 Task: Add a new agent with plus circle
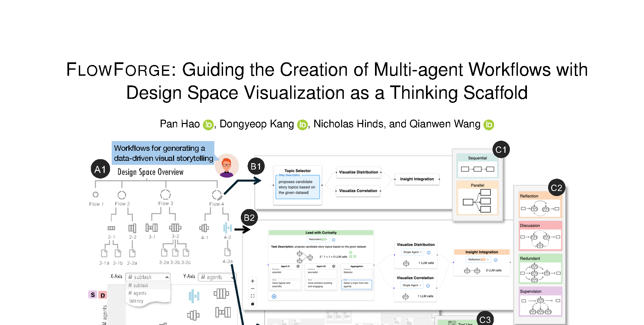(274, 297)
